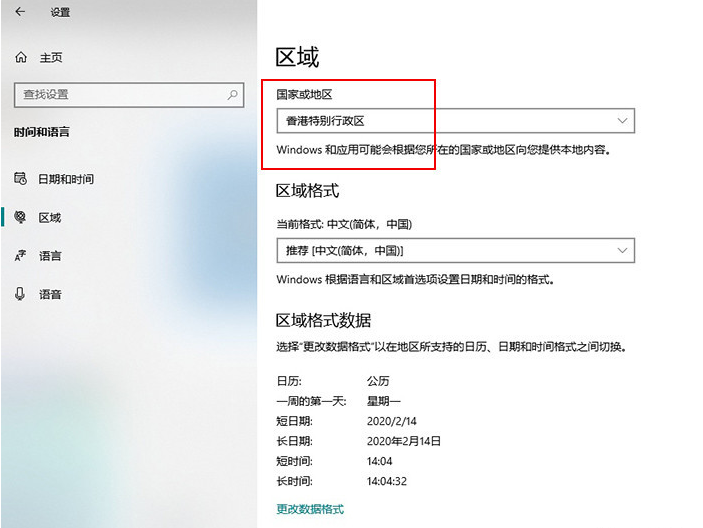
Task: Select 区域 in the sidebar
Action: click(50, 218)
